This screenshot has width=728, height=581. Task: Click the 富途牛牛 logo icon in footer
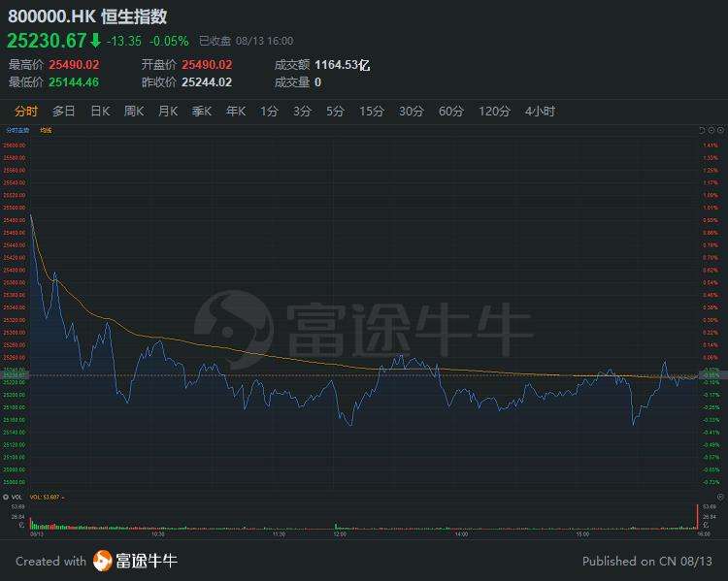(103, 561)
